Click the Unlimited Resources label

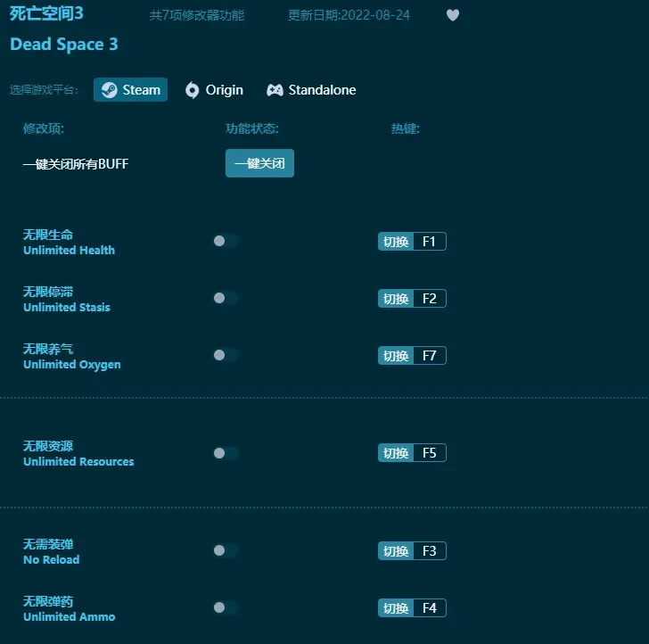point(78,462)
